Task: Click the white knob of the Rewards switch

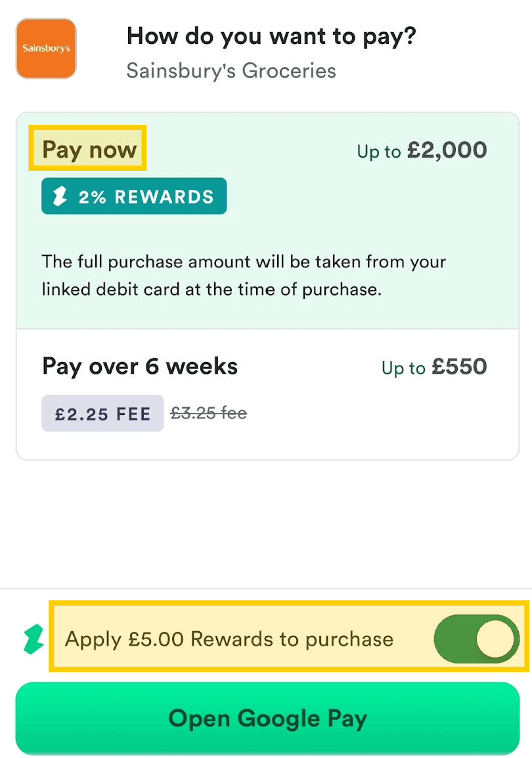Action: [496, 638]
